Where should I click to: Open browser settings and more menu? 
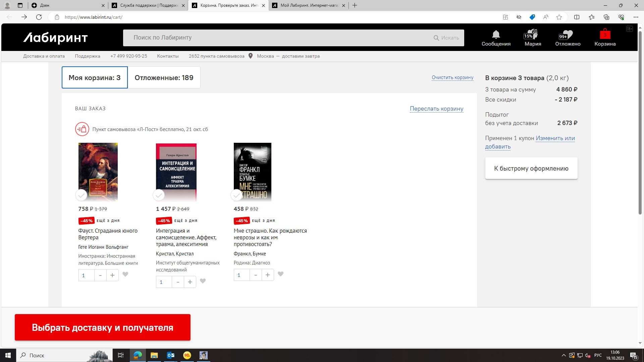click(636, 17)
